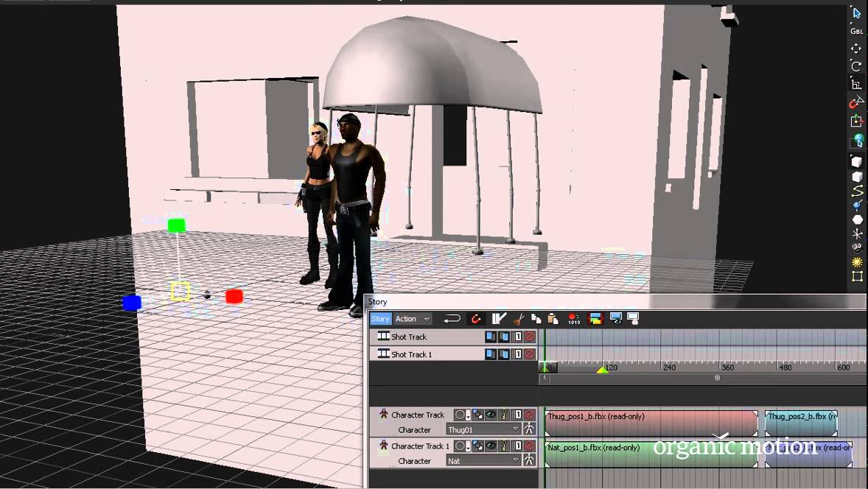Click the globe with cursor selection icon
Screen dimensions: 868x489
click(857, 141)
